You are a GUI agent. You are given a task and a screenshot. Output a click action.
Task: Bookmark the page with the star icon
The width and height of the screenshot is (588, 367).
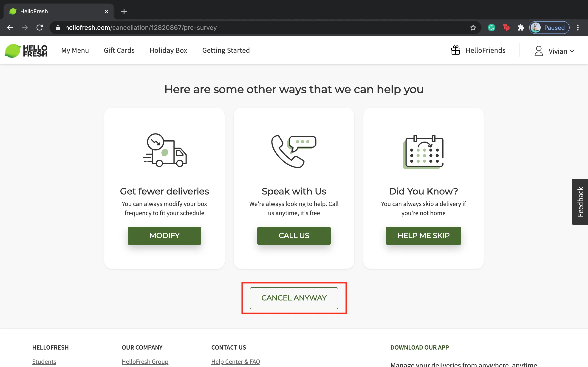coord(473,28)
